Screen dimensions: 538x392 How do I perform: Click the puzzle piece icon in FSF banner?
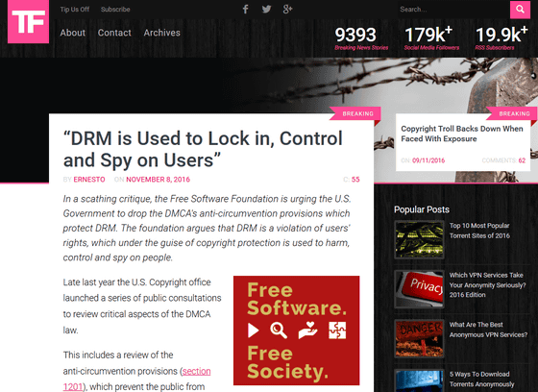(x=337, y=331)
